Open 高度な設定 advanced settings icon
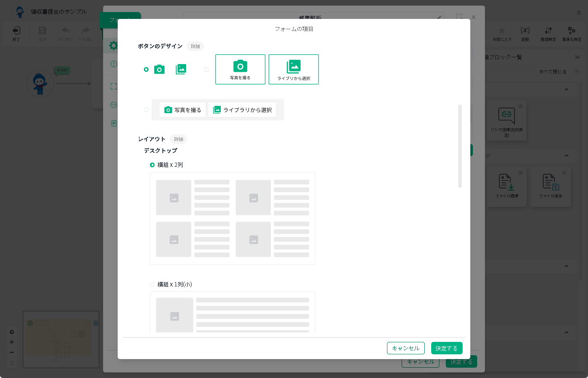 click(571, 34)
